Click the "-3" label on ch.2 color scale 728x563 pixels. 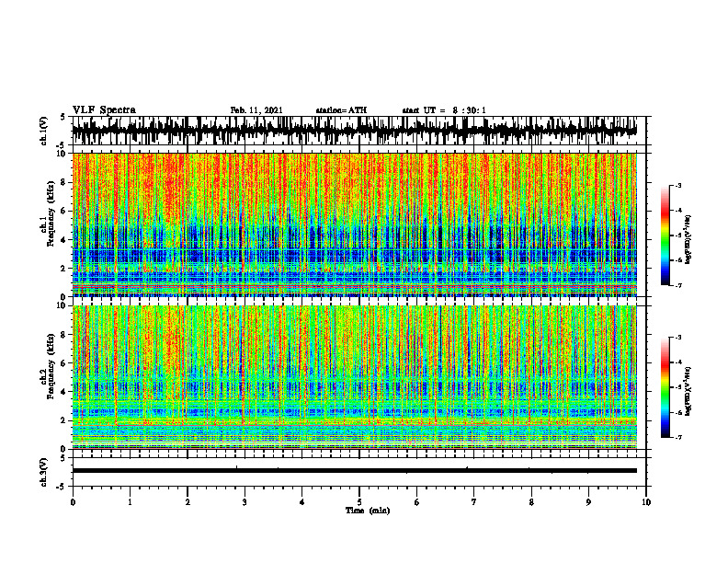pos(678,338)
